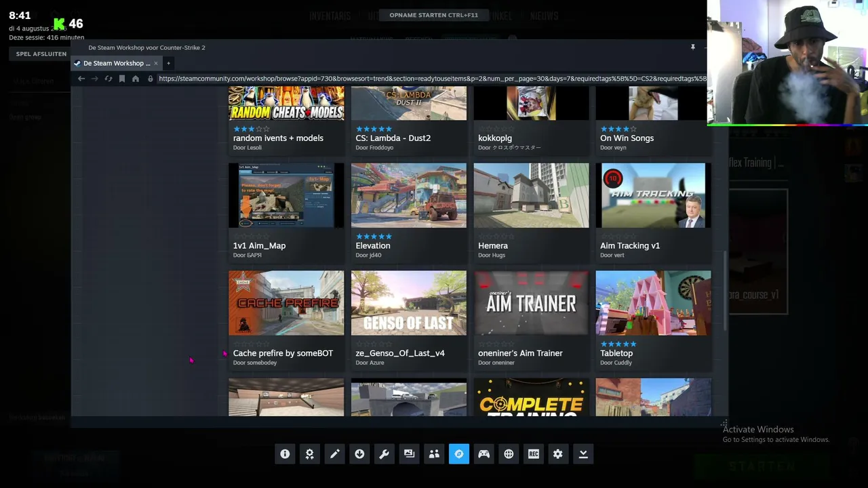Open the controller icon in overlay toolbar
This screenshot has width=868, height=488.
[484, 454]
